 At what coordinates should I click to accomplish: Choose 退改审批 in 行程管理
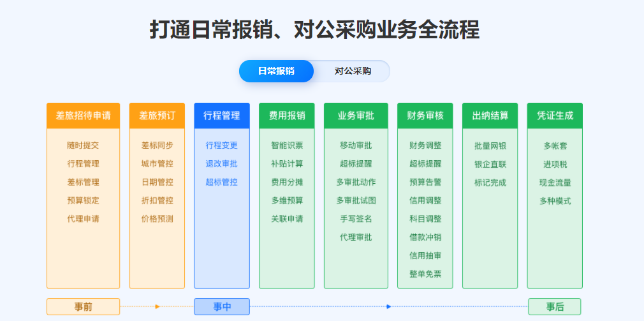point(221,164)
